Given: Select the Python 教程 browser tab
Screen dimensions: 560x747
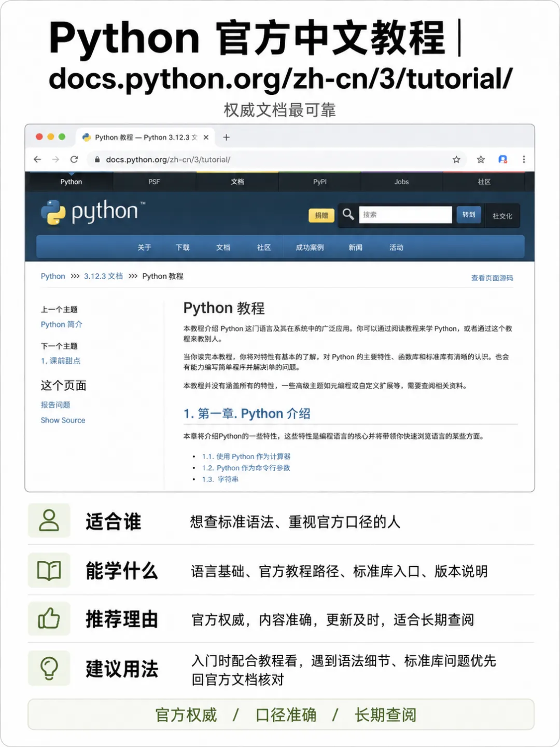Looking at the screenshot, I should click(145, 137).
